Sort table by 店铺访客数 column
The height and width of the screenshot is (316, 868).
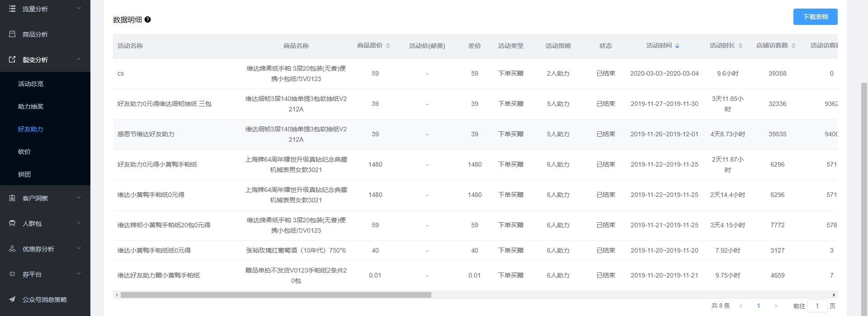[x=793, y=46]
